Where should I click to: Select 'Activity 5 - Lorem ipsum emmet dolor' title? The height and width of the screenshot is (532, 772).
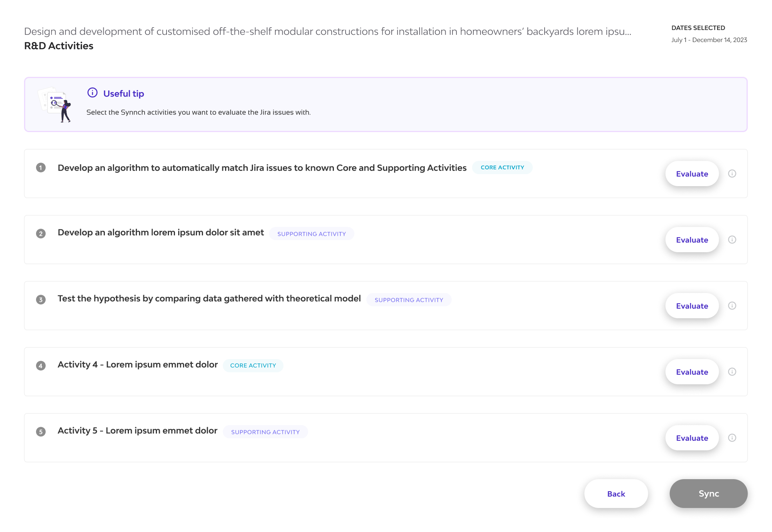click(137, 431)
